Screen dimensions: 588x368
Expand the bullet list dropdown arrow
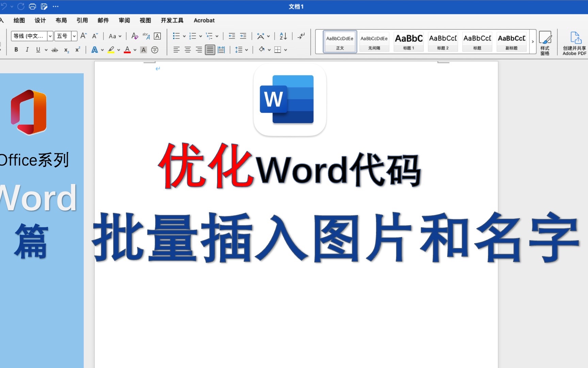[x=184, y=36]
